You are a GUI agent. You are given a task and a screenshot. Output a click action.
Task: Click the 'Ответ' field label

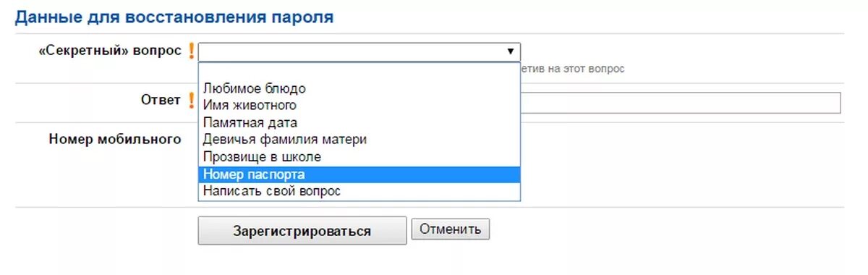tap(161, 101)
